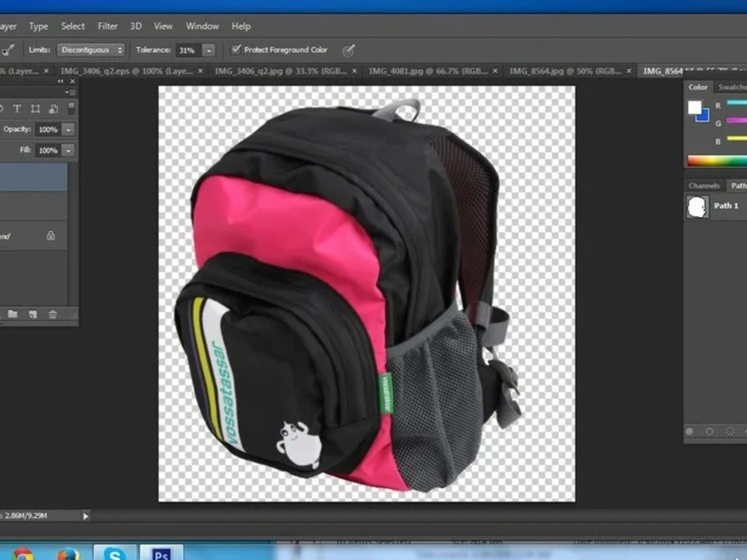The height and width of the screenshot is (560, 747).
Task: Open the Type menu
Action: [x=38, y=26]
